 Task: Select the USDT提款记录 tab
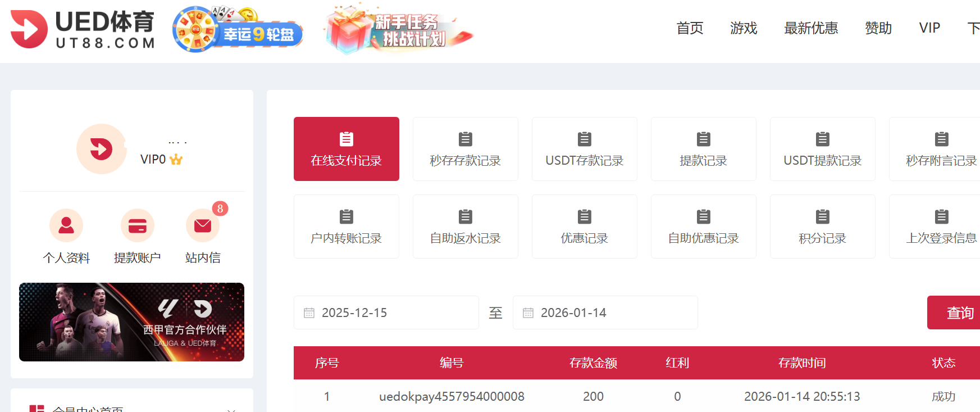(823, 149)
